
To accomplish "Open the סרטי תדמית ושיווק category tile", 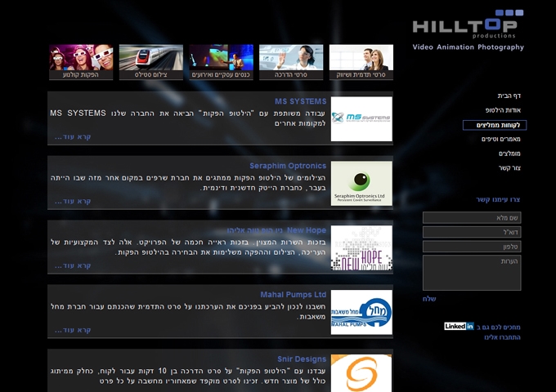I will (361, 62).
